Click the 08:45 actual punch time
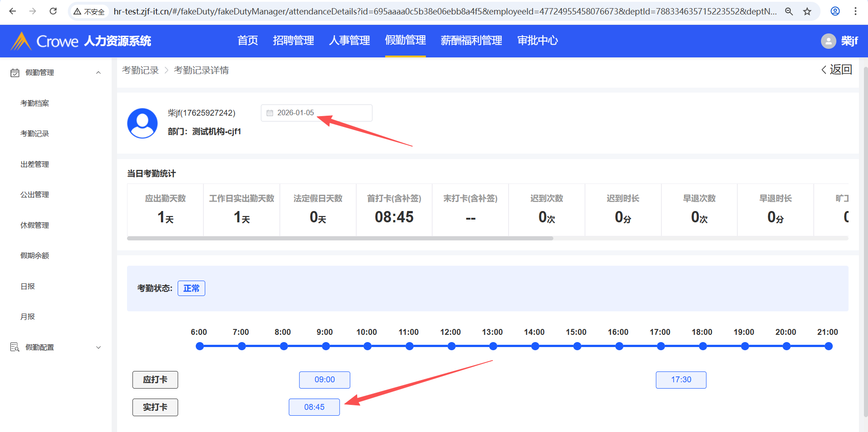The image size is (868, 432). coord(314,407)
